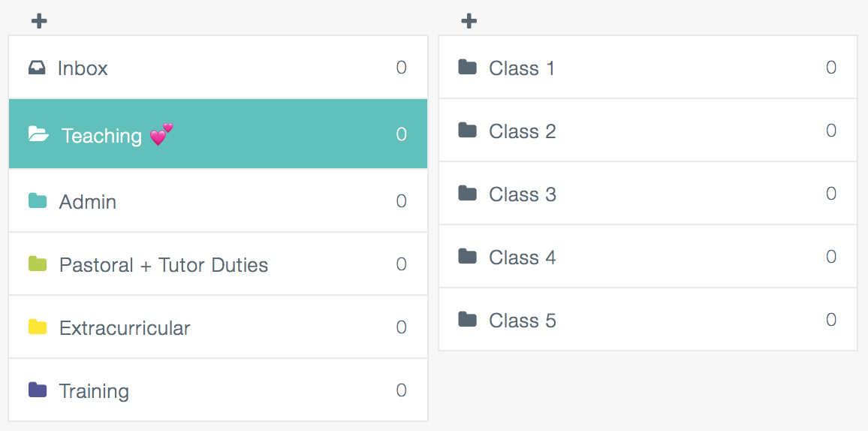Screen dimensions: 868x431
Task: Select the Training folder
Action: coord(218,390)
